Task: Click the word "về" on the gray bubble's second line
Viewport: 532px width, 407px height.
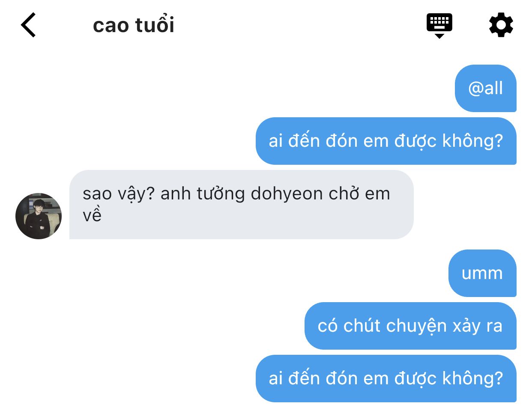Action: 92,215
